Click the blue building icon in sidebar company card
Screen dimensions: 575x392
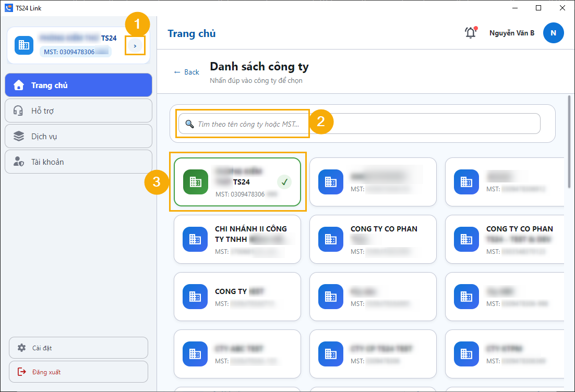point(24,45)
